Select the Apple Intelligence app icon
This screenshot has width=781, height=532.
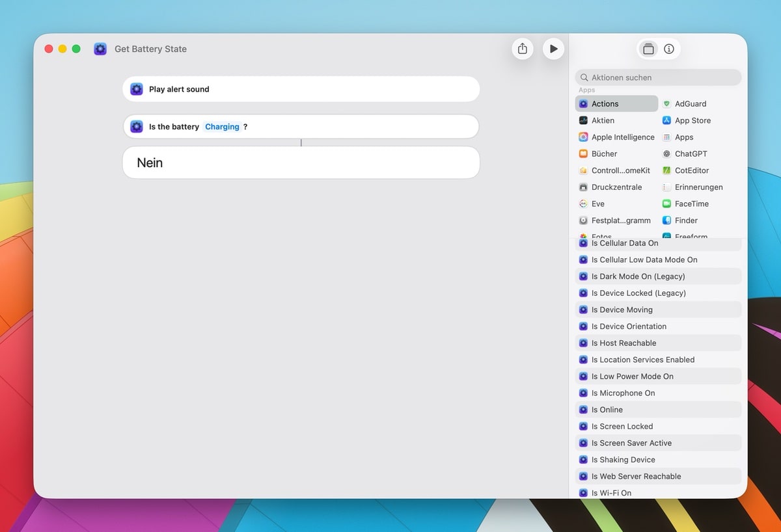(x=584, y=137)
